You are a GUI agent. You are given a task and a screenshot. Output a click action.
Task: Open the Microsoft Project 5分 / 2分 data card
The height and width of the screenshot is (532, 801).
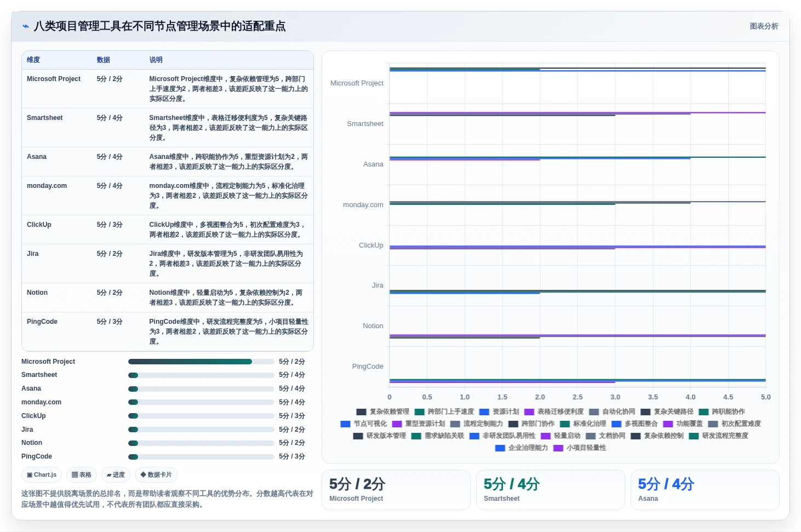click(x=396, y=490)
